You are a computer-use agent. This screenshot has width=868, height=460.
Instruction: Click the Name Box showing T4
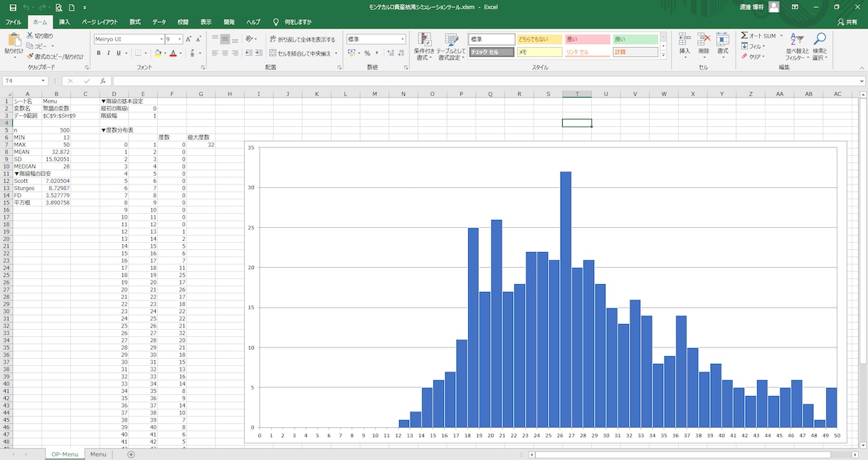tap(24, 80)
